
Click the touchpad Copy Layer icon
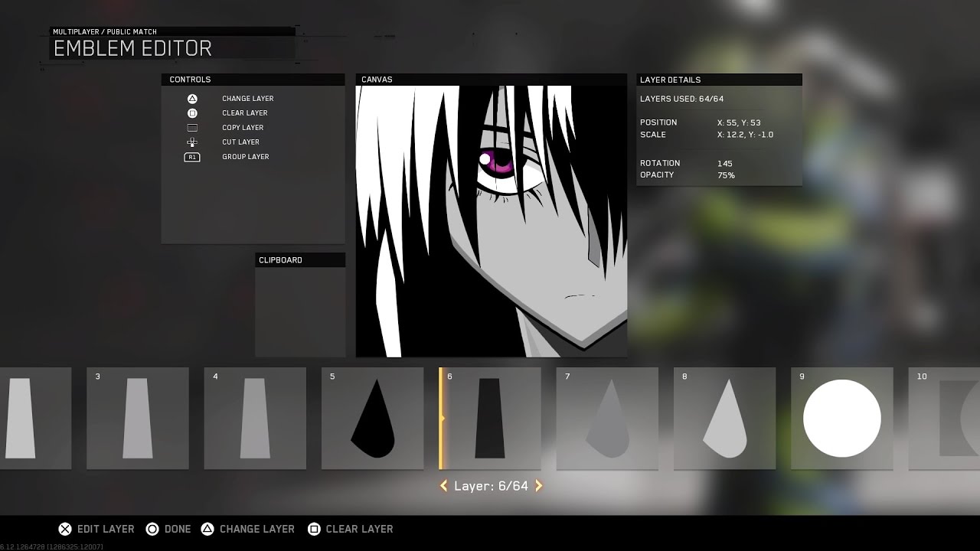pyautogui.click(x=192, y=128)
